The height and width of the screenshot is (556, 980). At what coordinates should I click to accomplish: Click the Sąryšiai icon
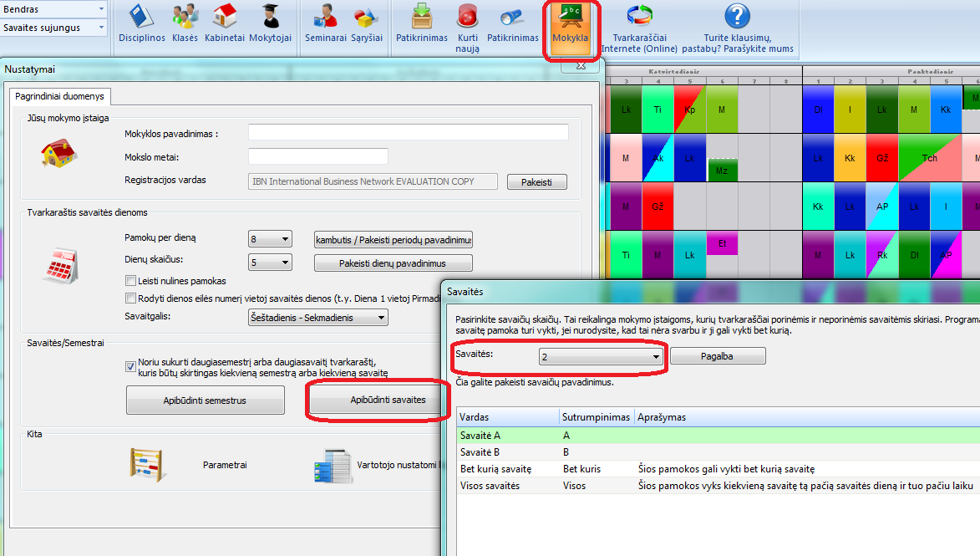[366, 18]
